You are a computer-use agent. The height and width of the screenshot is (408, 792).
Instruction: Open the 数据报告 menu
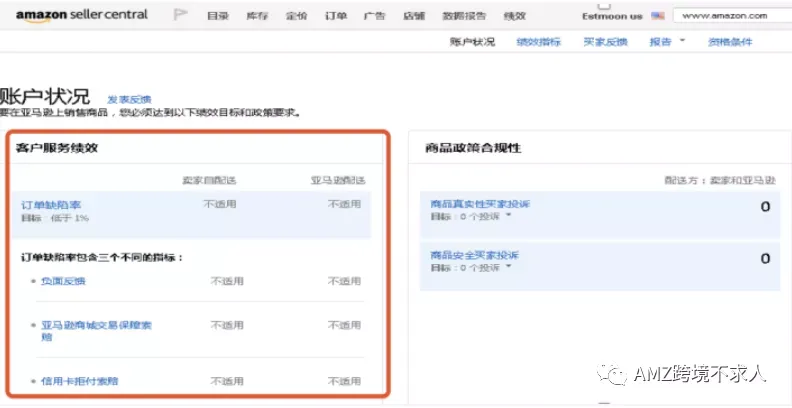tap(464, 16)
